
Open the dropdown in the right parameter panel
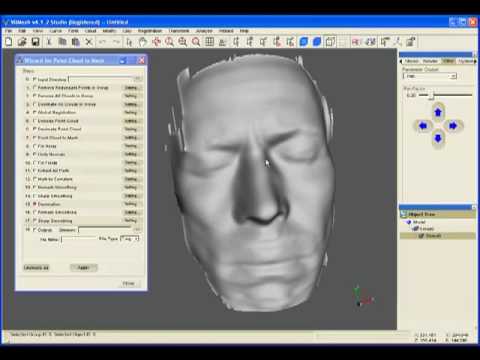point(430,76)
